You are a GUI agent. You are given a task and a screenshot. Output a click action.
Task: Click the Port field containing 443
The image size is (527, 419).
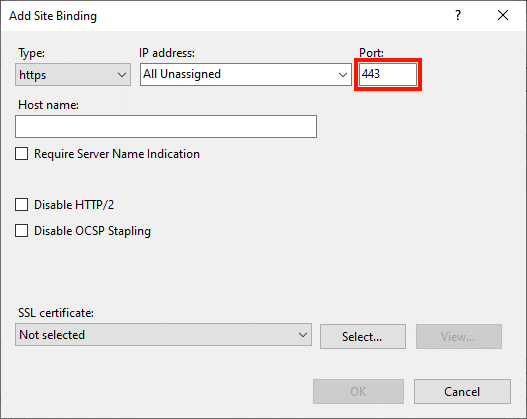[388, 74]
